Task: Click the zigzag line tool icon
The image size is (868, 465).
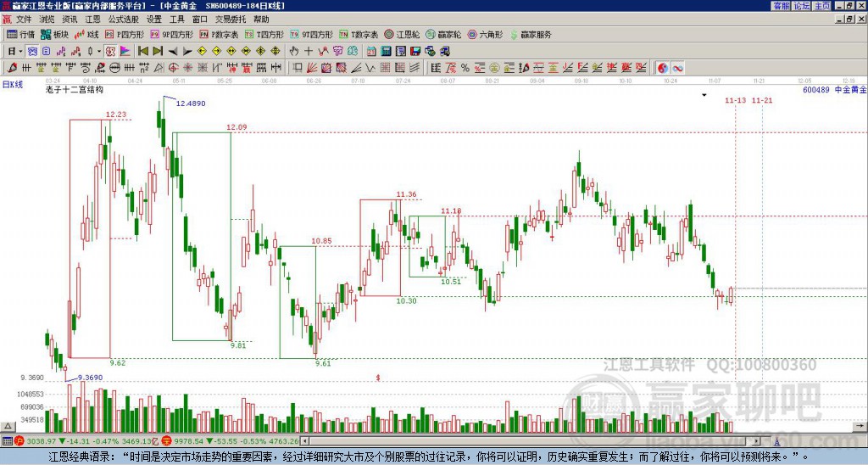Action: [x=323, y=52]
